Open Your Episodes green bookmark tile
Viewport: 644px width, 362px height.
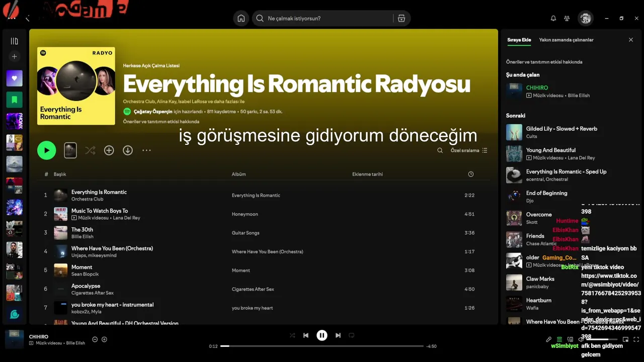(x=14, y=100)
